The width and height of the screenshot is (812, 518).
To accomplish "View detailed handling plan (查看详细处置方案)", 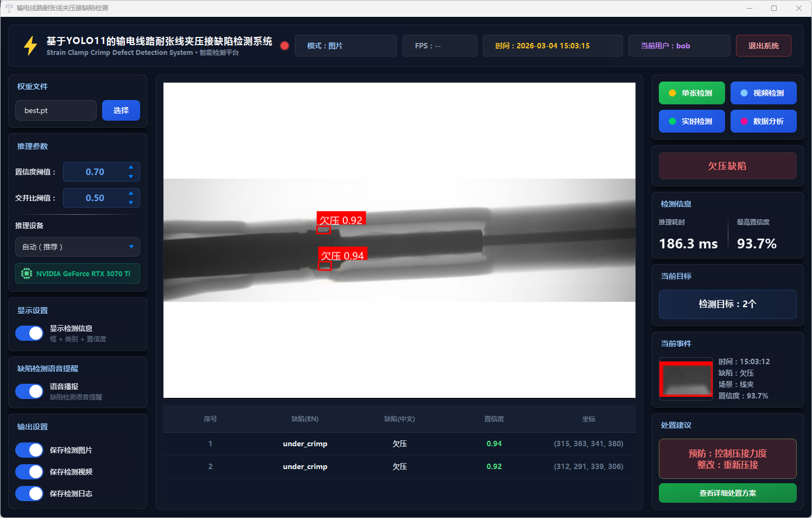I will tap(727, 493).
